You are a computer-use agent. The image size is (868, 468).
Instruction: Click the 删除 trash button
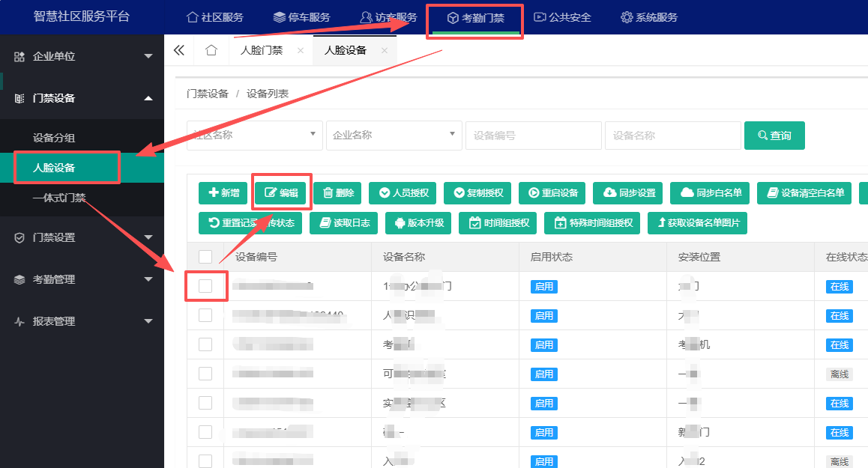pyautogui.click(x=337, y=193)
